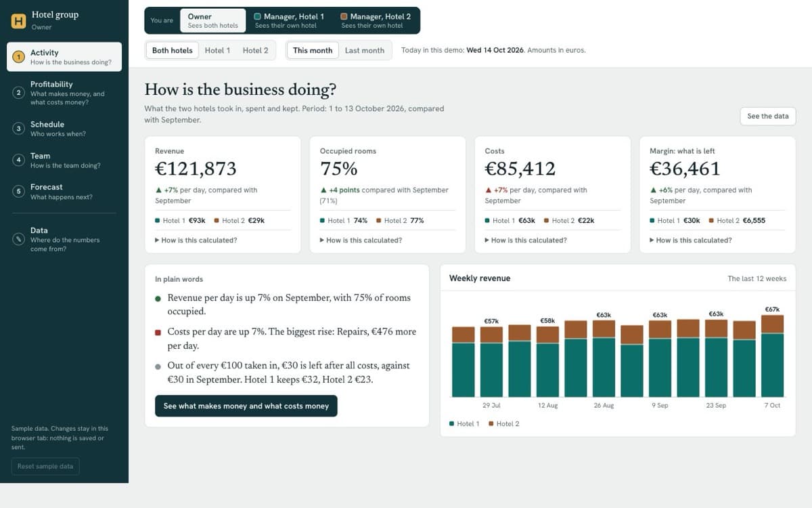Click the step 5 Forecast number badge
This screenshot has height=508, width=812.
click(19, 192)
